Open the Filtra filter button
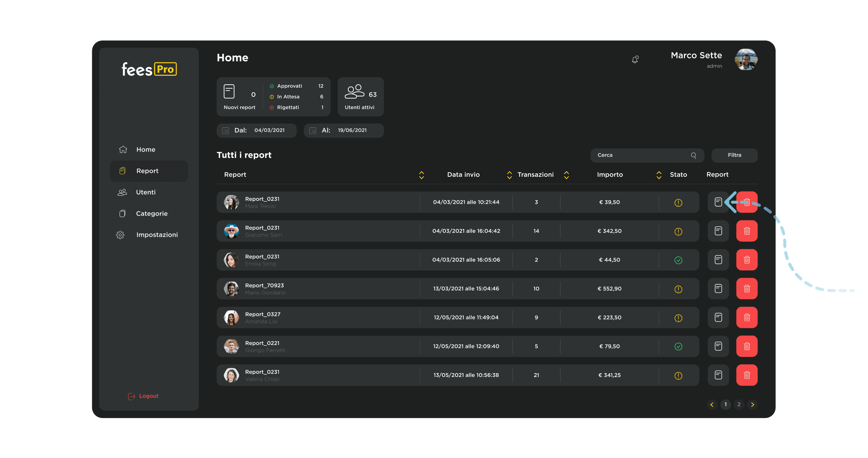The width and height of the screenshot is (868, 458). pyautogui.click(x=734, y=155)
